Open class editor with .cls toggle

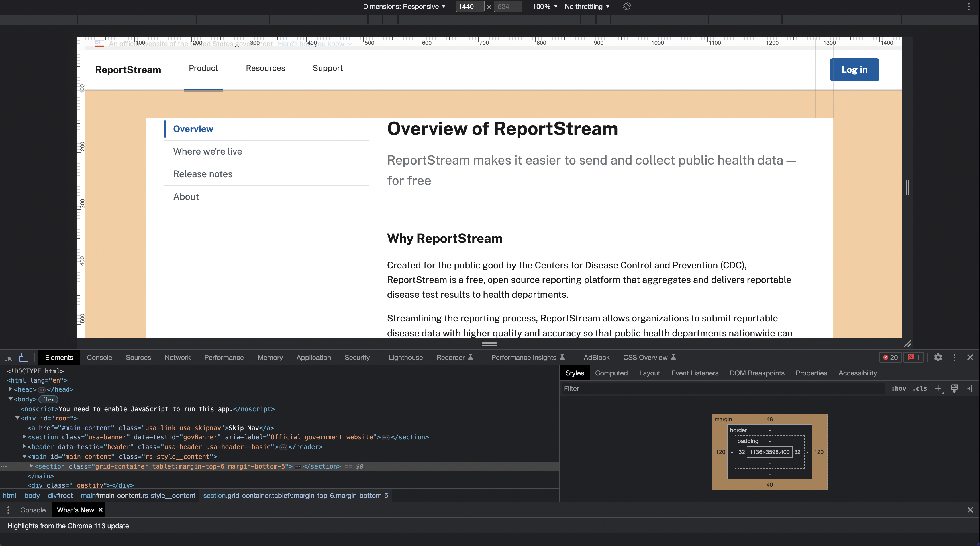921,388
